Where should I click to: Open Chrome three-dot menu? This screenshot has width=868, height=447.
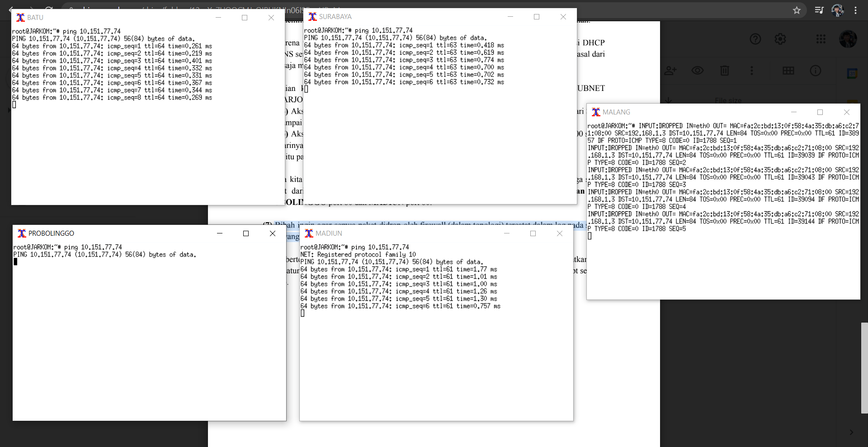point(855,10)
